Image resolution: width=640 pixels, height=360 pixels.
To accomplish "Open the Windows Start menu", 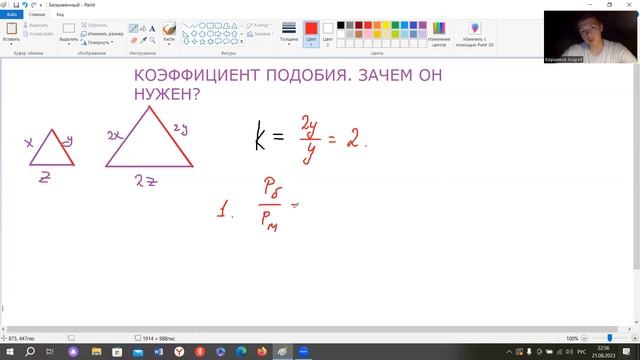I will click(x=9, y=351).
